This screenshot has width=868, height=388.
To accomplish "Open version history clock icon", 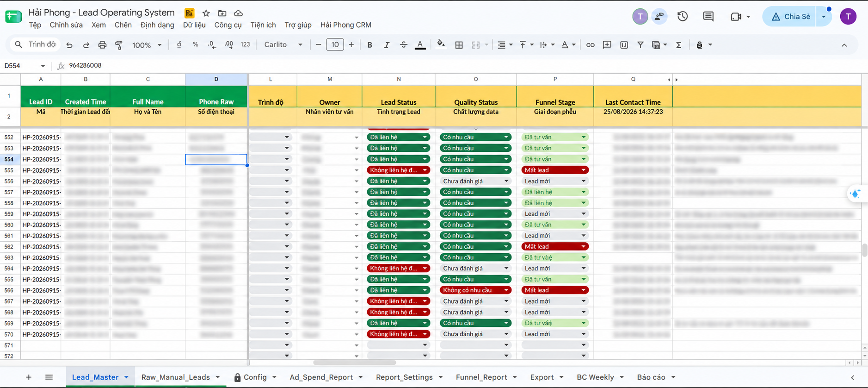I will [x=683, y=17].
